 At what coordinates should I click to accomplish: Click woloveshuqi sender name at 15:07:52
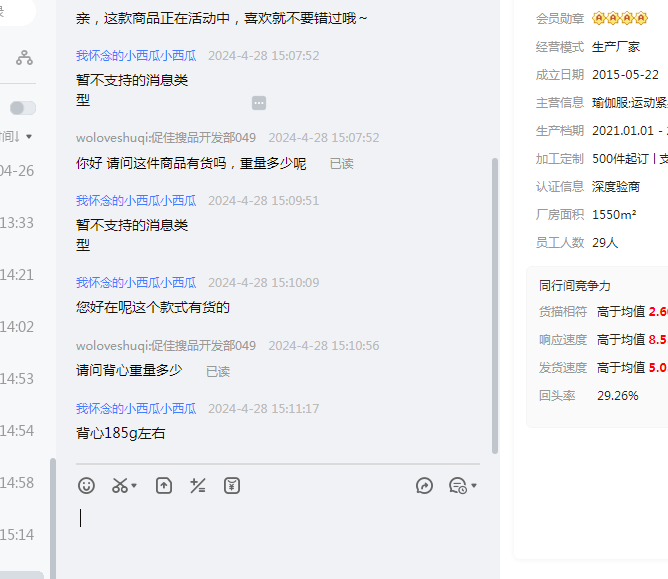[166, 138]
